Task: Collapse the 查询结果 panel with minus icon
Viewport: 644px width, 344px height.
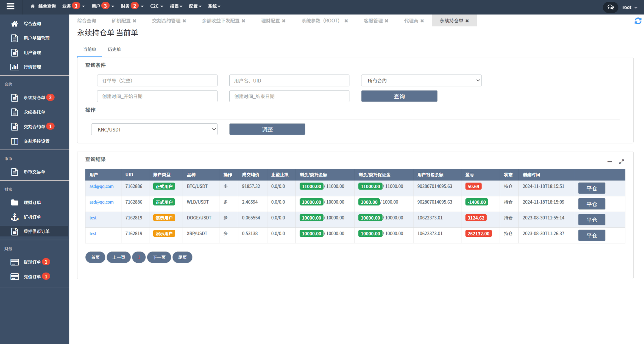Action: point(610,161)
